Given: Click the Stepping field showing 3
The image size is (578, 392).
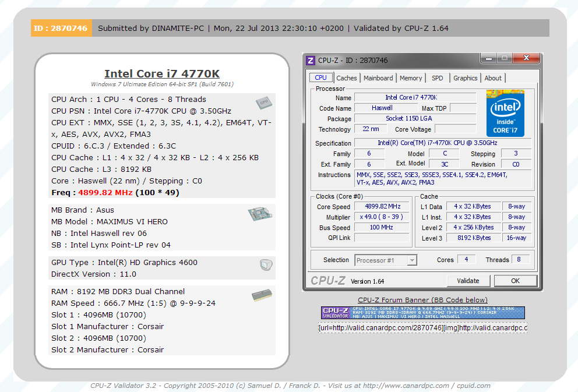Looking at the screenshot, I should pyautogui.click(x=516, y=153).
